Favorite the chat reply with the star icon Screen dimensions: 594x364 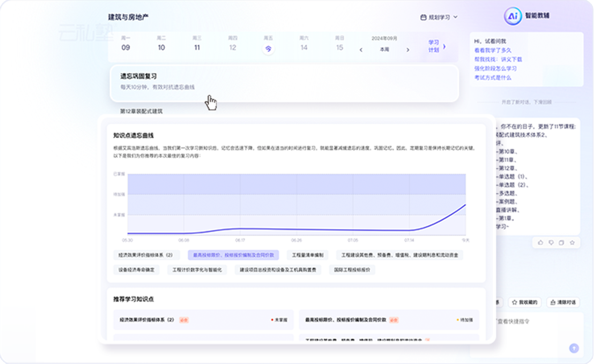[572, 243]
